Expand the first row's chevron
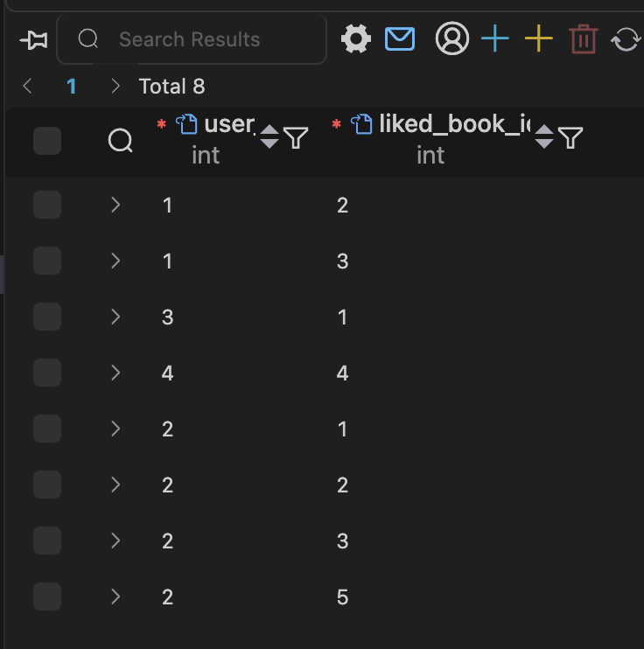The height and width of the screenshot is (649, 644). click(x=115, y=205)
